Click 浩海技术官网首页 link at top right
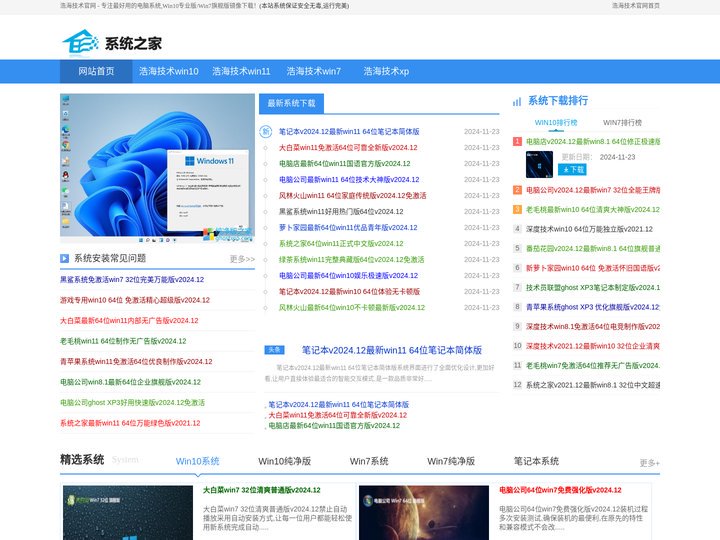The height and width of the screenshot is (540, 720). pyautogui.click(x=636, y=6)
